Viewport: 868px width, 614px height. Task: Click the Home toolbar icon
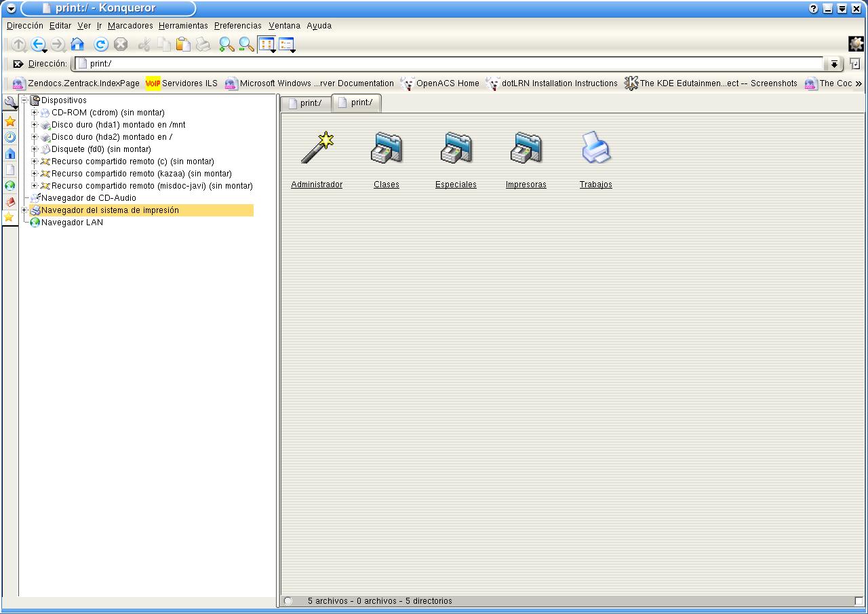tap(77, 45)
